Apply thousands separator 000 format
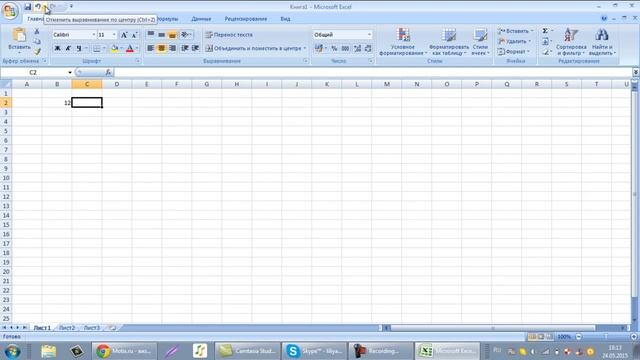The height and width of the screenshot is (360, 640). pyautogui.click(x=345, y=49)
